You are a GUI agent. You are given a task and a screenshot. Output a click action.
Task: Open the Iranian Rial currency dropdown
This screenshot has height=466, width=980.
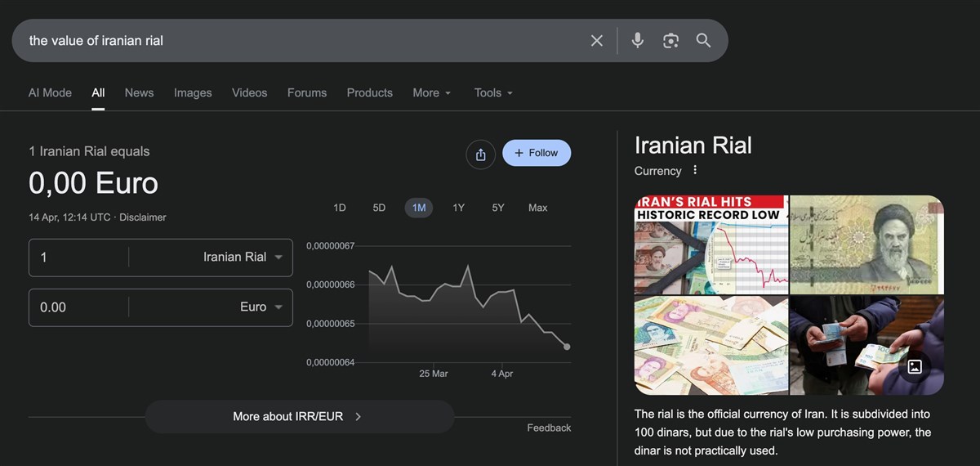click(x=243, y=258)
